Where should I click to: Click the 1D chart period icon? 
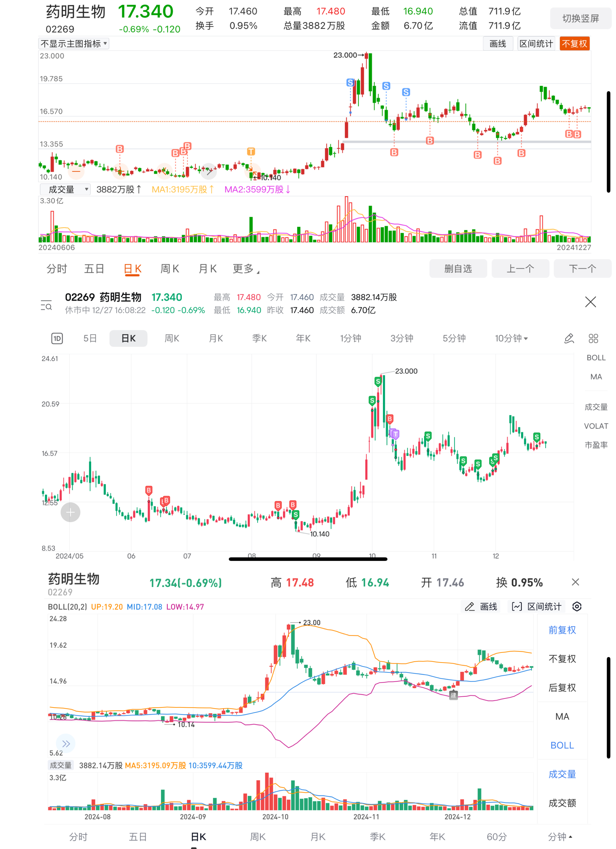57,338
